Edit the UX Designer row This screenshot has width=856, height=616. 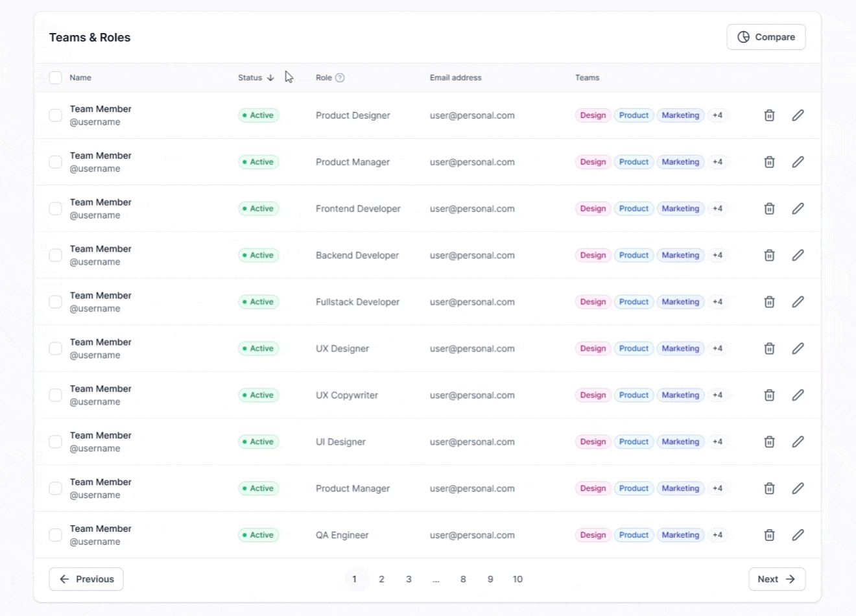[x=798, y=348]
